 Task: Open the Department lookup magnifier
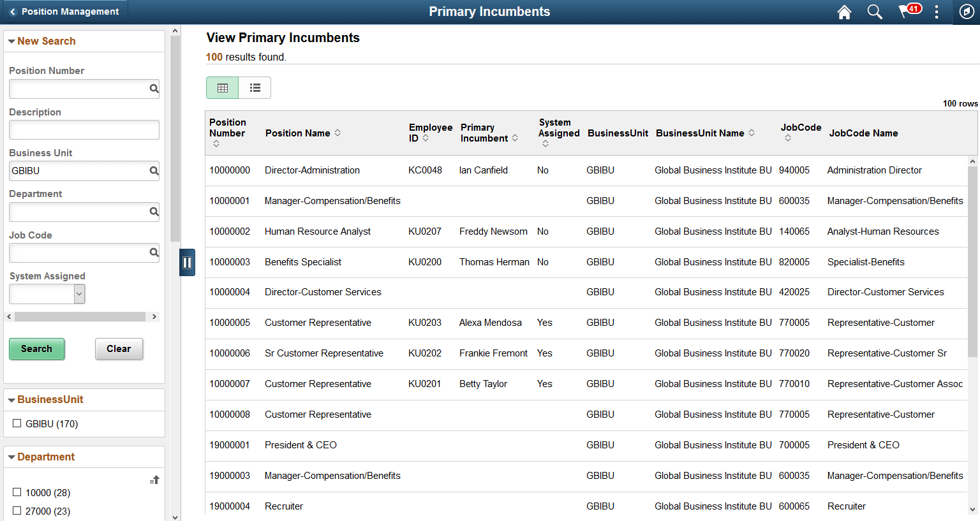pyautogui.click(x=155, y=212)
